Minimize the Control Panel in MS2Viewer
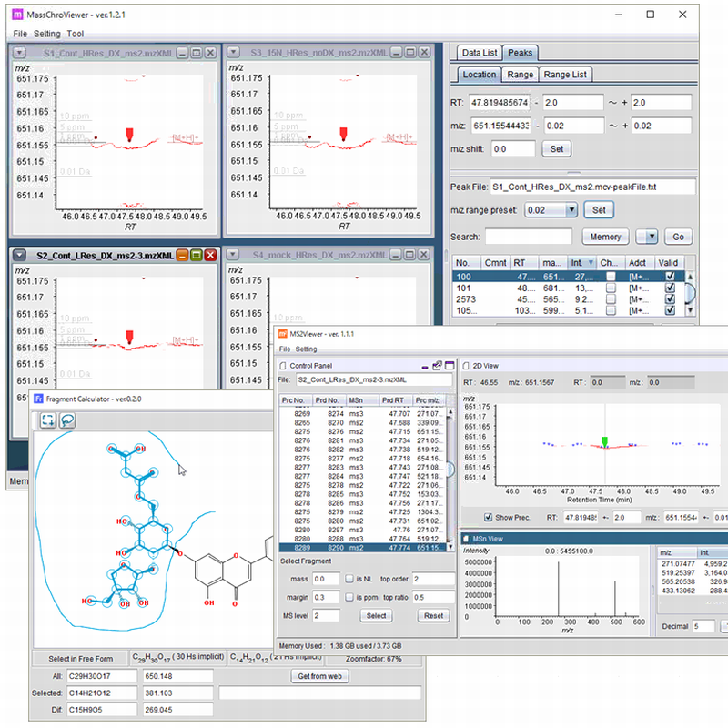Screen dimensions: 728x728 pyautogui.click(x=425, y=365)
